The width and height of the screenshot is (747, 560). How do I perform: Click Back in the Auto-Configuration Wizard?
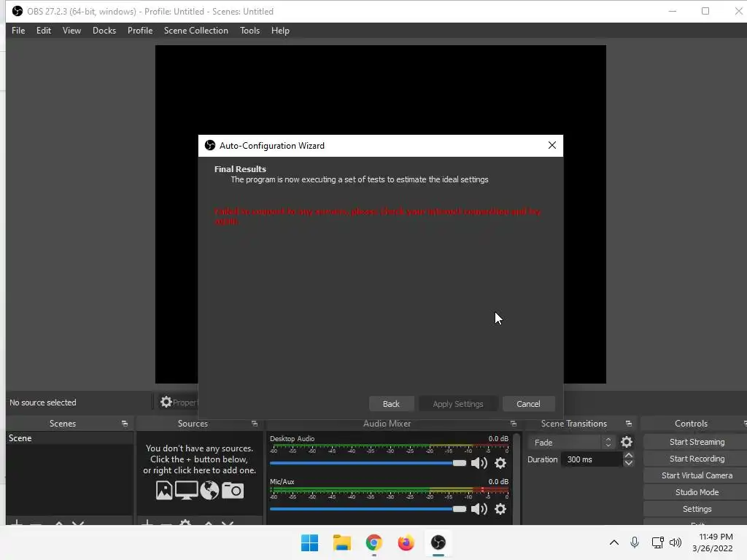pyautogui.click(x=391, y=404)
